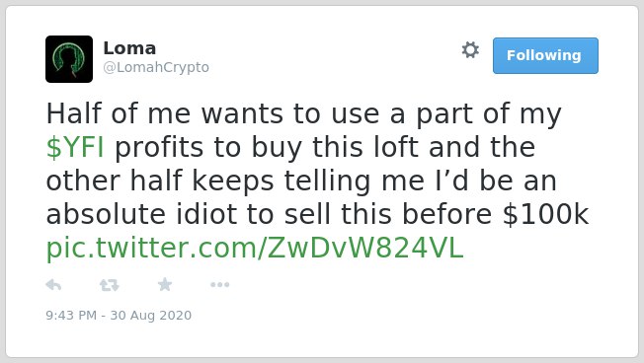644x363 pixels.
Task: Click the word "profits" after $YFI
Action: (159, 149)
